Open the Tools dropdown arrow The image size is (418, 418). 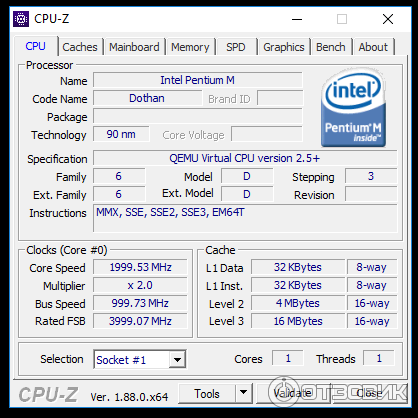pos(244,392)
